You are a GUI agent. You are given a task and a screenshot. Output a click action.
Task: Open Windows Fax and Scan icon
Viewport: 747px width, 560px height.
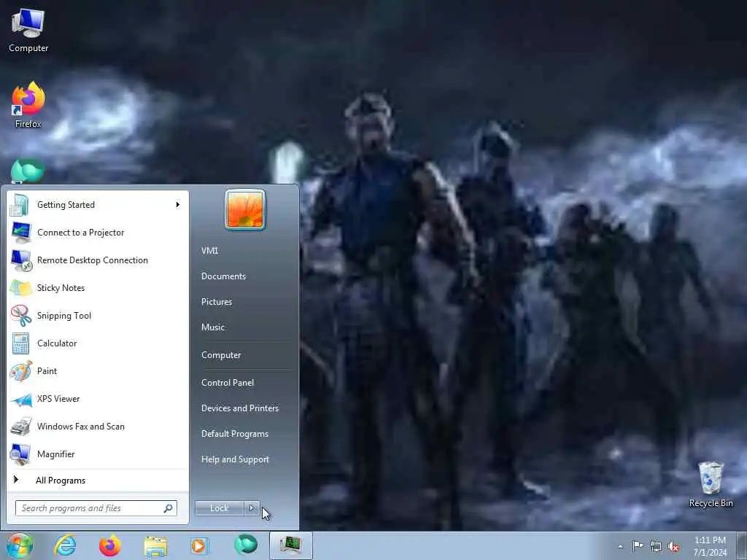pos(21,427)
